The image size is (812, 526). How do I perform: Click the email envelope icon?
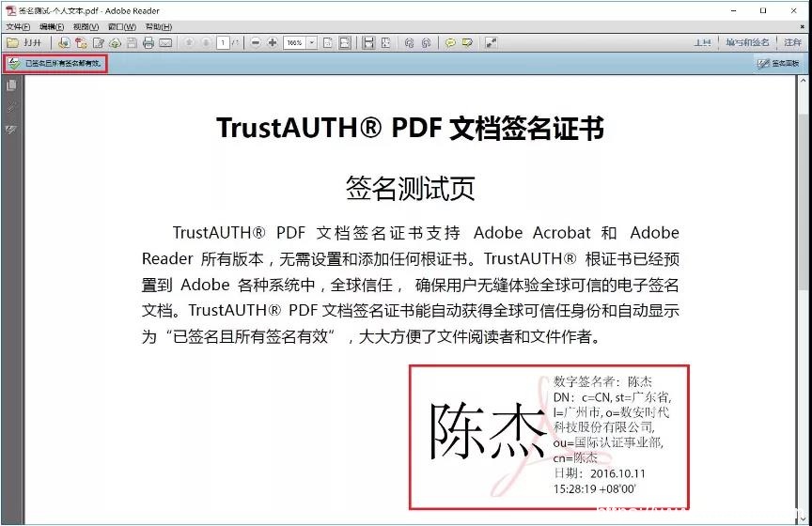click(165, 43)
